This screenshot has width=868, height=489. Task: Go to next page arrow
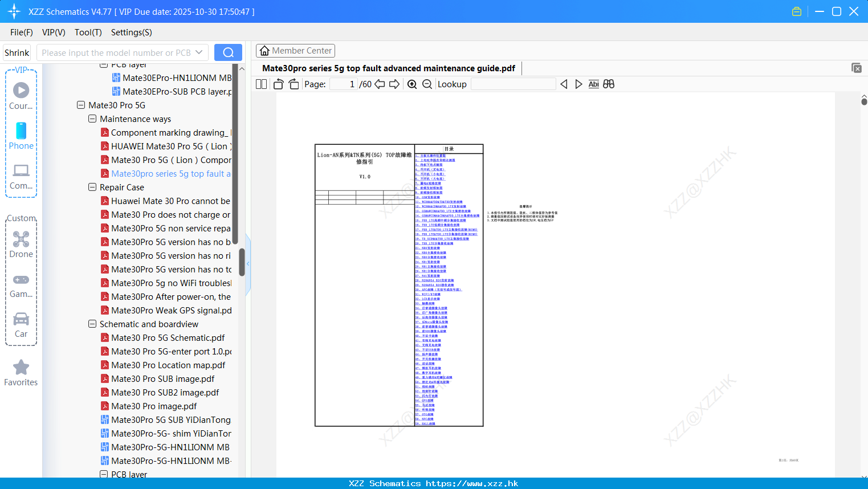pos(394,84)
